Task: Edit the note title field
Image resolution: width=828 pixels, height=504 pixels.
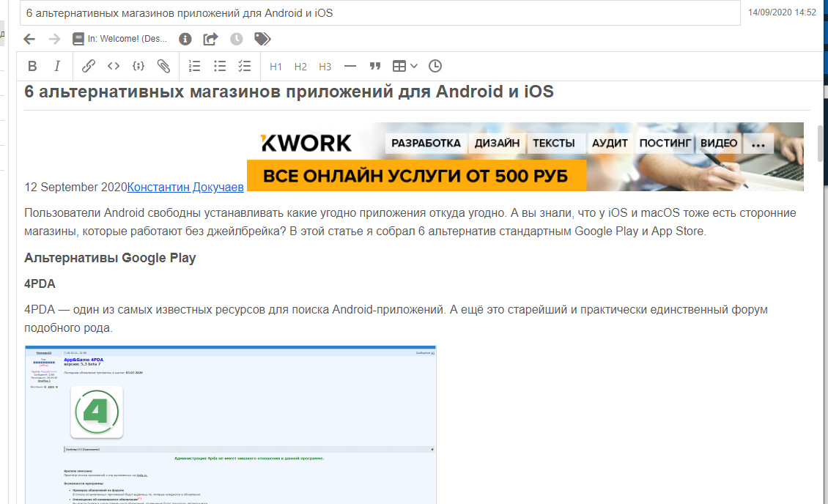Action: point(380,13)
